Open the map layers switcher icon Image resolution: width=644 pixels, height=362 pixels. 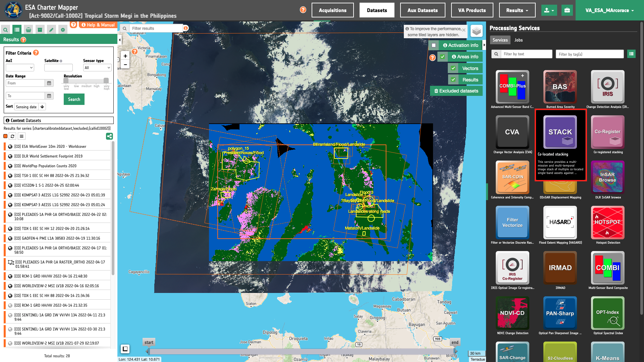tap(476, 31)
